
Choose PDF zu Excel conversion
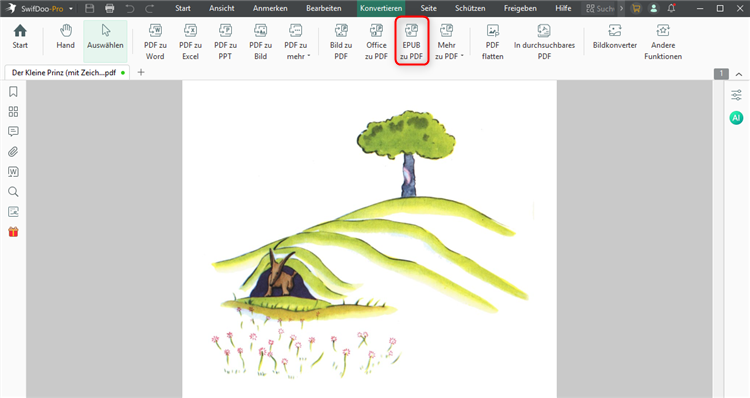190,42
